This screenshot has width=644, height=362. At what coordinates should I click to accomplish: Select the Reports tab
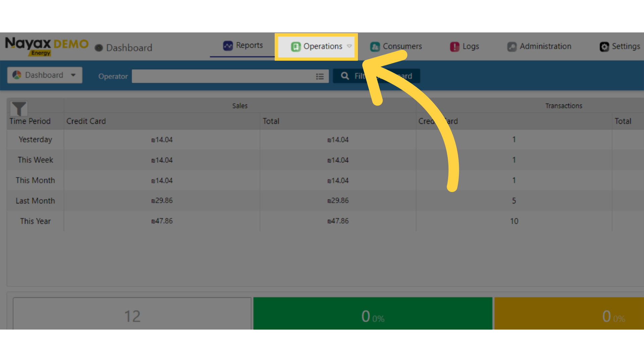[249, 46]
